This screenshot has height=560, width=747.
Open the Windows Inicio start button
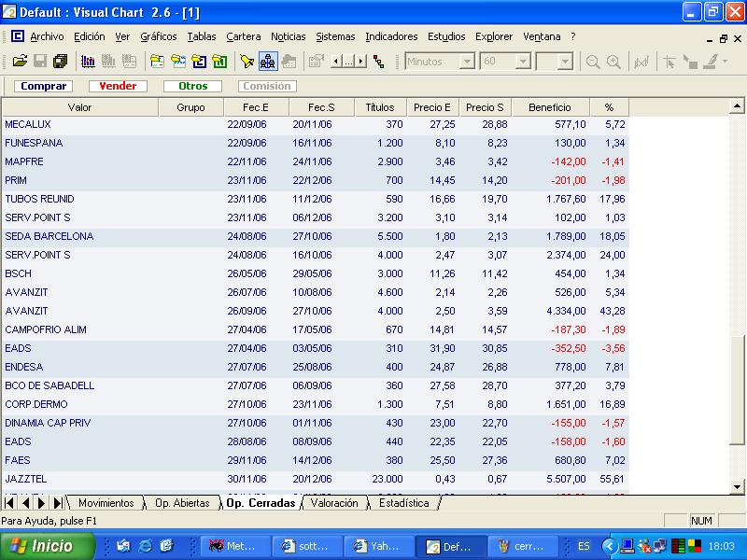coord(47,546)
